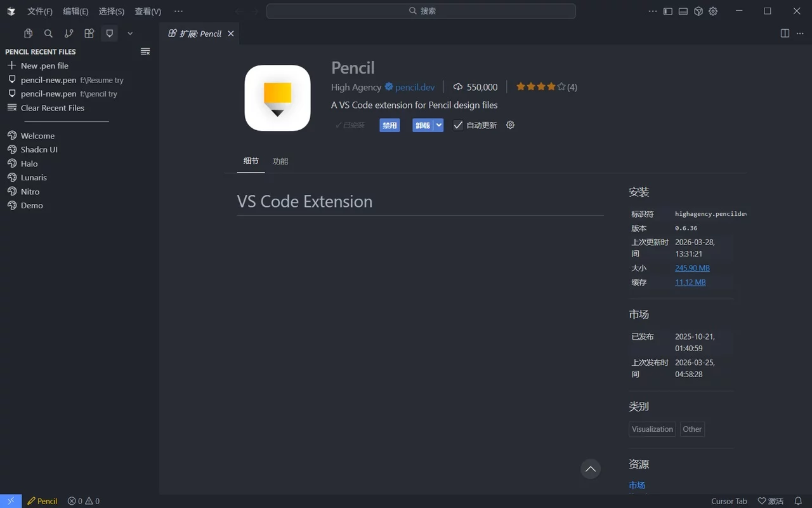812x508 pixels.
Task: Click the Pencil shield icon in the activity bar
Action: (109, 33)
